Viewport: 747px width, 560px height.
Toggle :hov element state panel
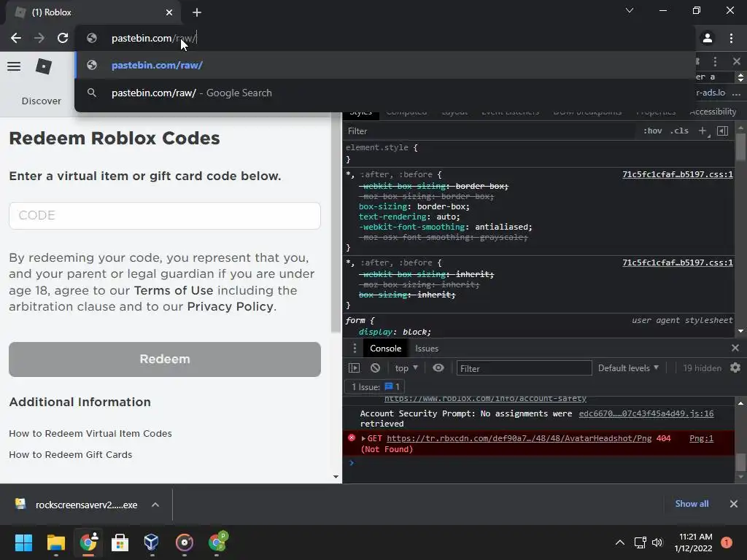coord(653,131)
